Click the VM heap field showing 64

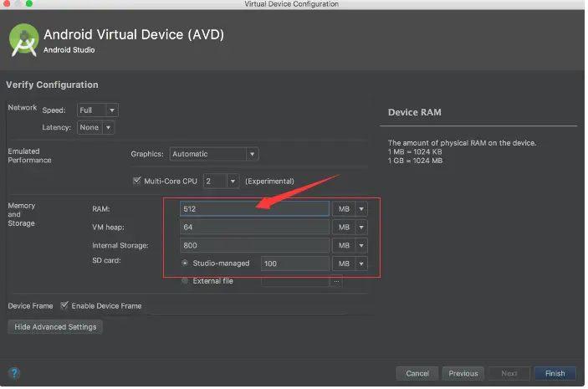(254, 227)
